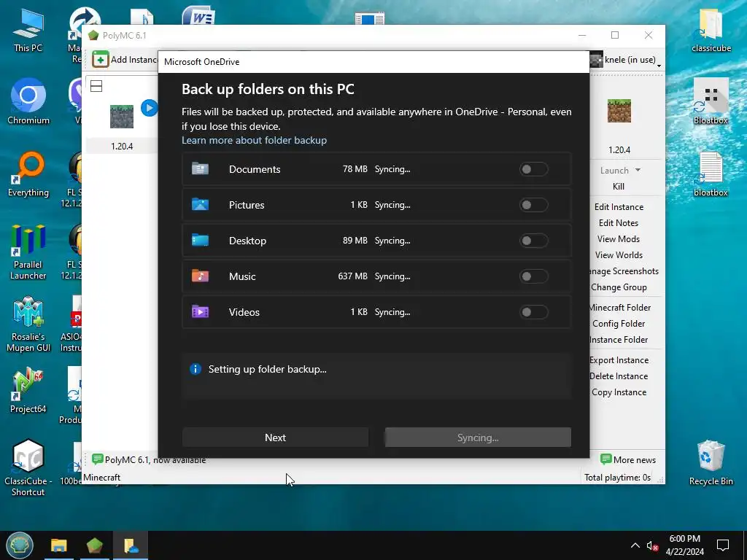Open Everything search desktop icon
The image size is (747, 560).
pos(28,174)
